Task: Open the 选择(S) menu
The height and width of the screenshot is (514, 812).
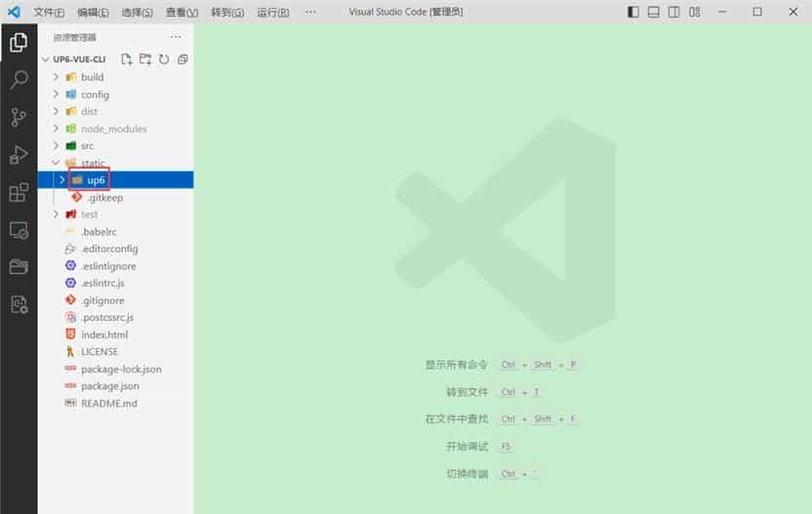Action: tap(138, 12)
